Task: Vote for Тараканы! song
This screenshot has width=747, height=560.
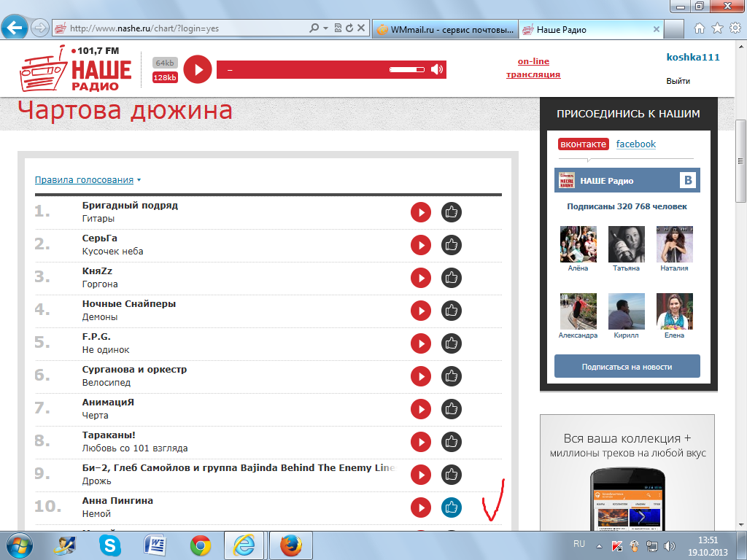Action: click(451, 443)
